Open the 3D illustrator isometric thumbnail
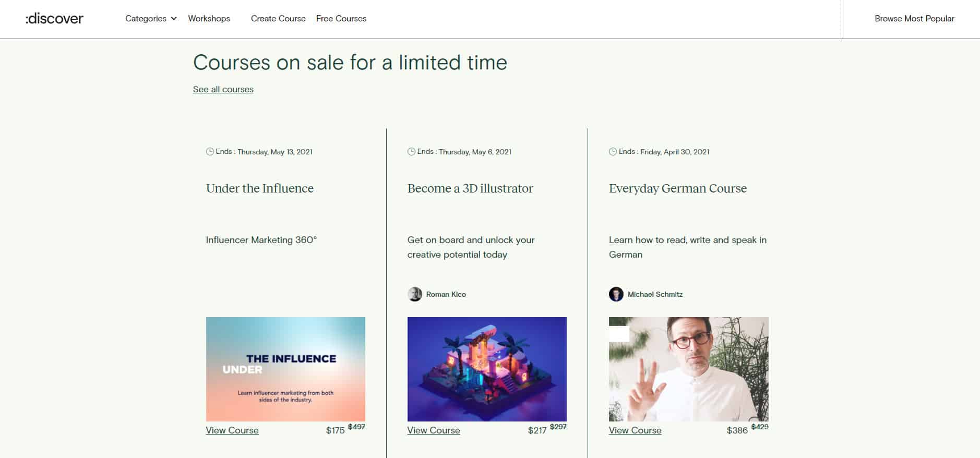This screenshot has height=458, width=980. (487, 369)
